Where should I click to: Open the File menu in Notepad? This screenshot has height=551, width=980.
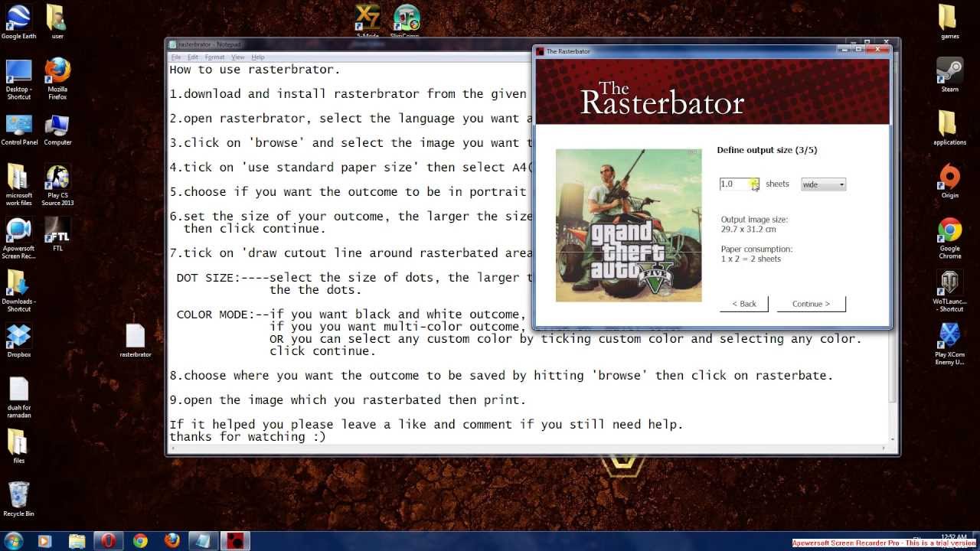(x=176, y=57)
